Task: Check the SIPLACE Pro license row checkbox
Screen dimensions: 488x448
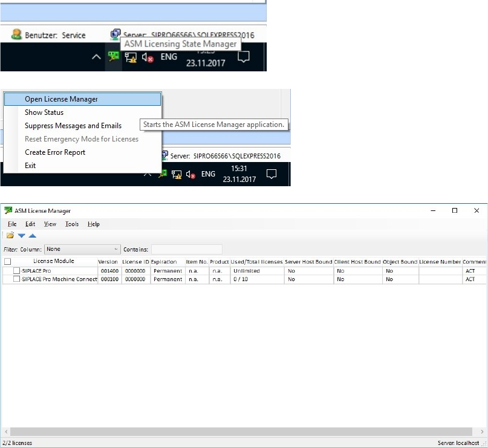Action: point(16,271)
